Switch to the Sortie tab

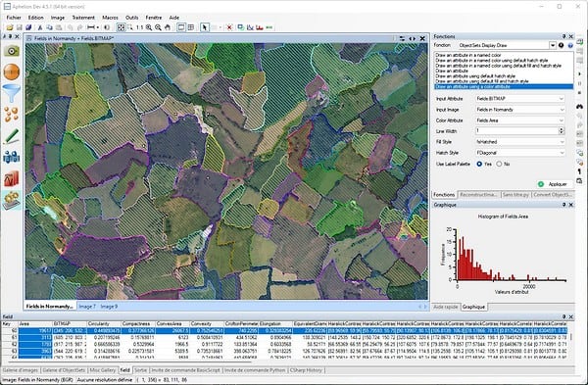coord(140,370)
